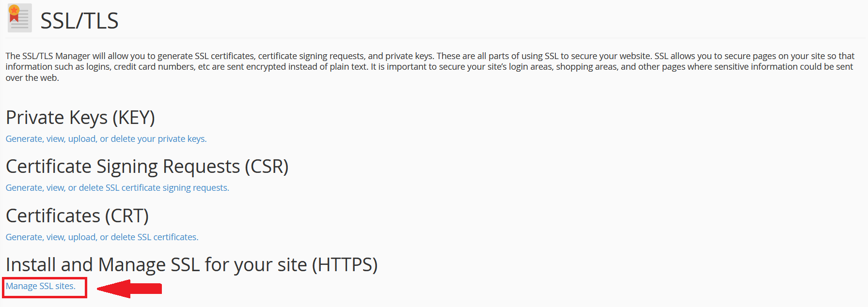Click the gray document lines in the header icon

click(22, 21)
